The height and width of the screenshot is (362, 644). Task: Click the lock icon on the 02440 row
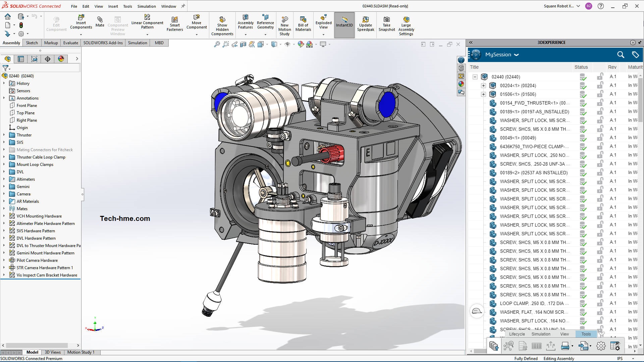click(x=600, y=77)
